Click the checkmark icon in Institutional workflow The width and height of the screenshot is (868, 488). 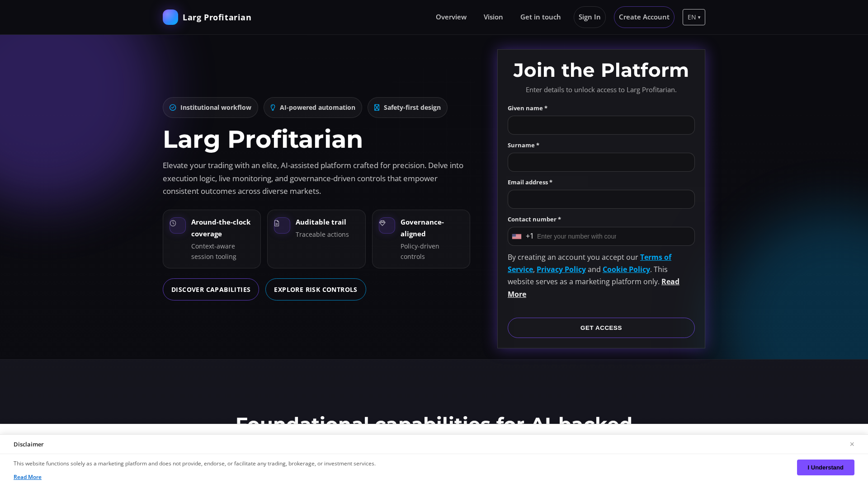tap(173, 108)
